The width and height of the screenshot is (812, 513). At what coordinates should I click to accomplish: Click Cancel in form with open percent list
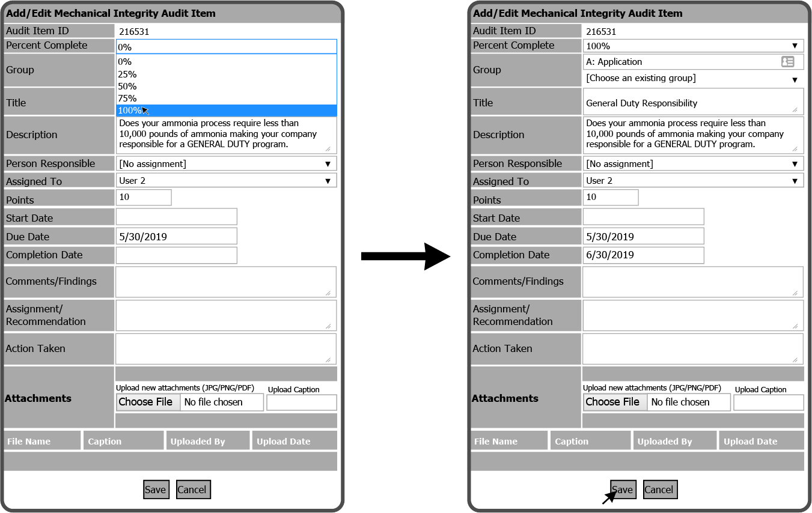click(x=192, y=490)
